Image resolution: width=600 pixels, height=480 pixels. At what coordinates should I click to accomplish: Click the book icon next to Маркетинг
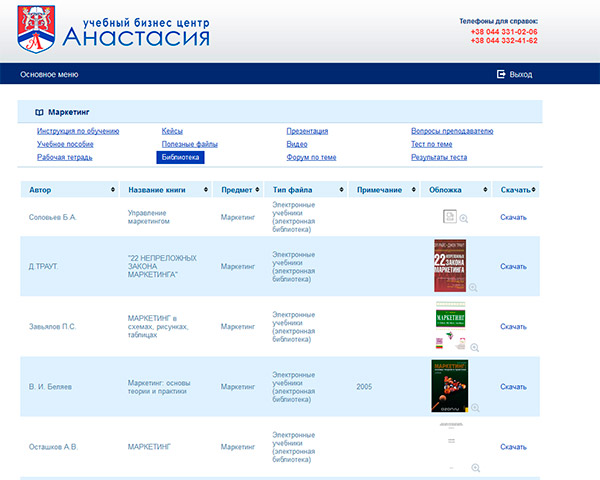click(39, 113)
